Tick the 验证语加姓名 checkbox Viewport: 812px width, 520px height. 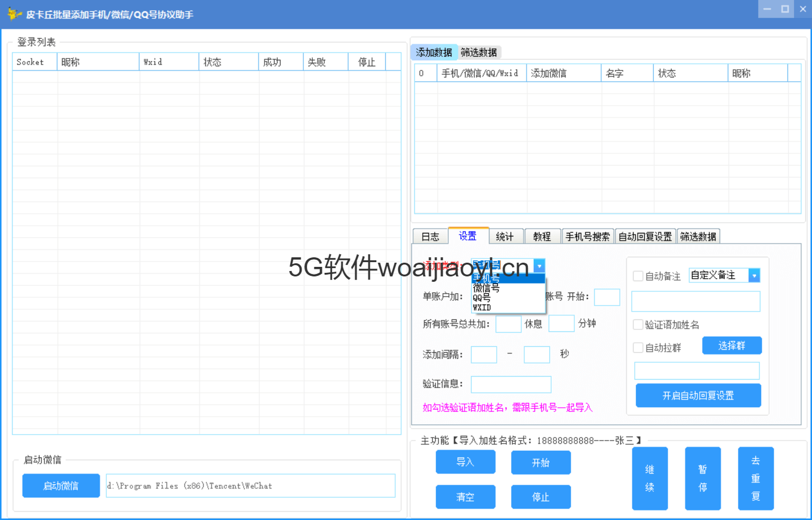(638, 325)
